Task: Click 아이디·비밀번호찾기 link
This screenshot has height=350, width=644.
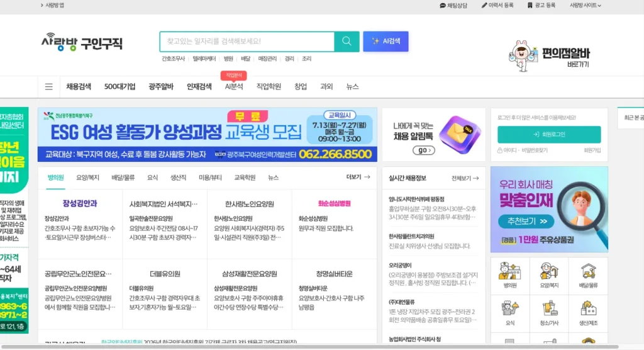Action: [x=523, y=150]
